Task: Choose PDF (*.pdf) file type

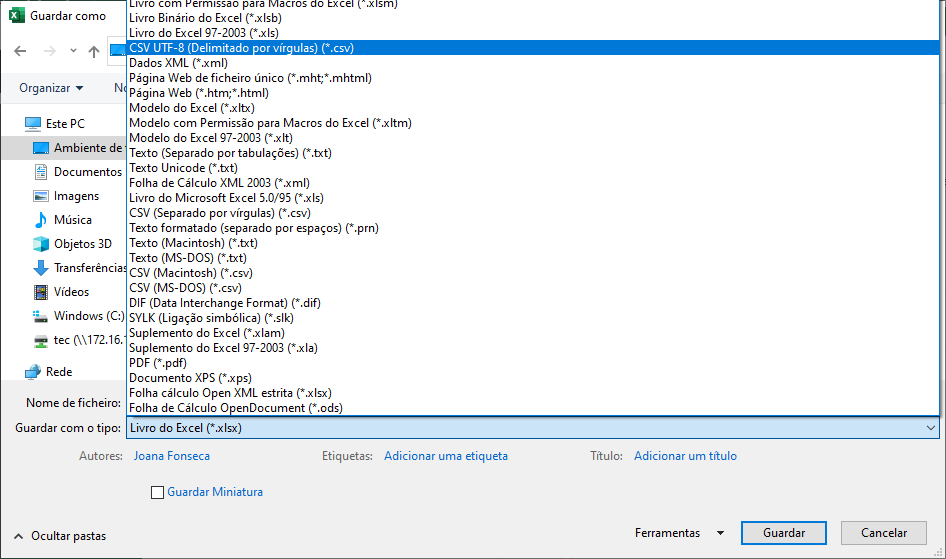Action: 158,363
